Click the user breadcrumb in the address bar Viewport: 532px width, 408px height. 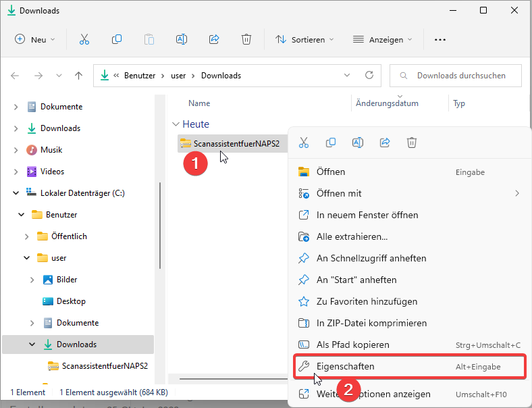178,76
